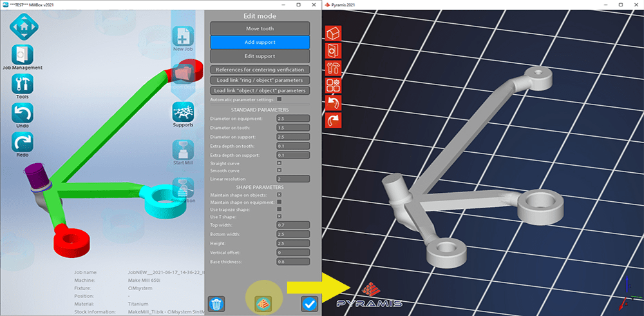The width and height of the screenshot is (644, 316).
Task: Enable Maintain shape on equipment checkbox
Action: (x=279, y=202)
